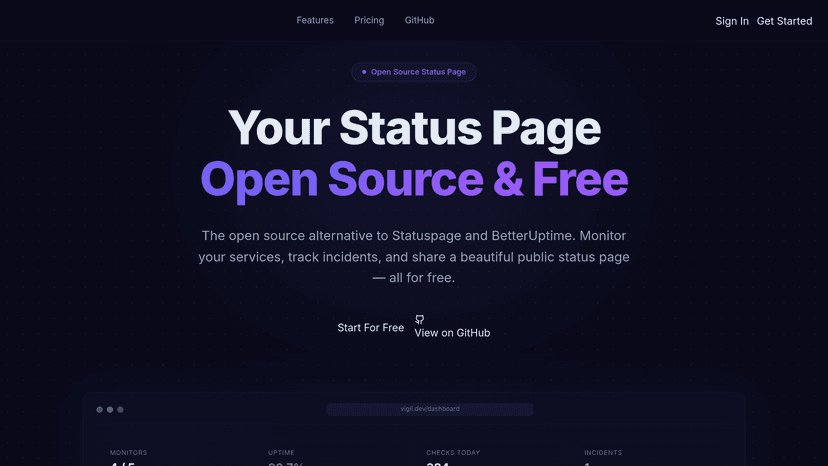Image resolution: width=828 pixels, height=466 pixels.
Task: Select the Incidents stat card
Action: 650,455
